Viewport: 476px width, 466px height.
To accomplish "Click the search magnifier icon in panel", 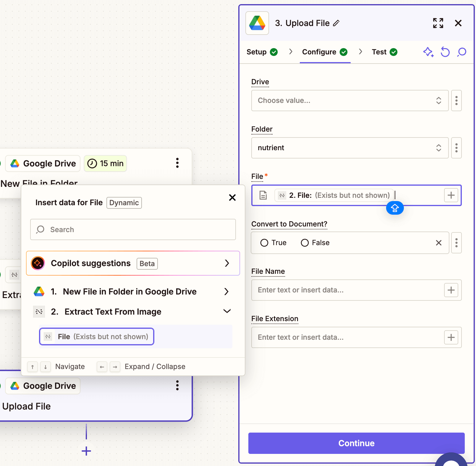I will (x=462, y=52).
